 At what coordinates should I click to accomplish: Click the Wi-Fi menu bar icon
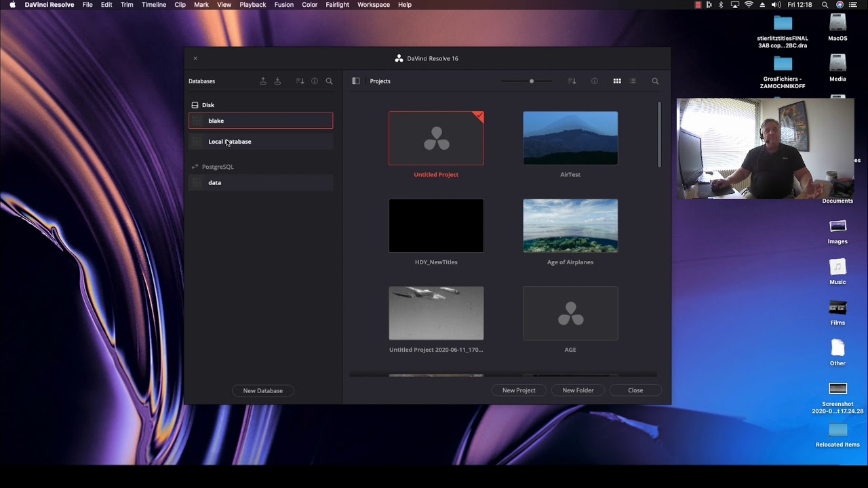point(749,5)
